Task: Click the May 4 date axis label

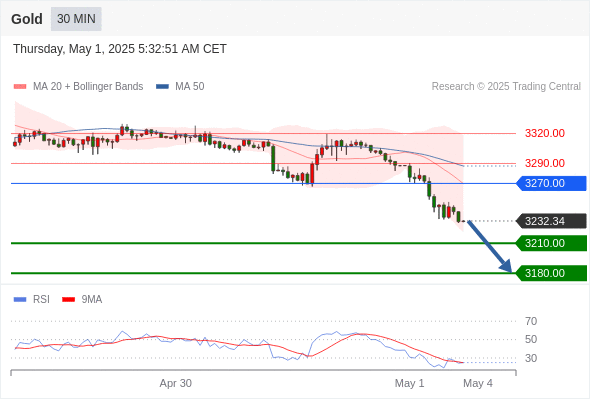Action: click(x=478, y=383)
